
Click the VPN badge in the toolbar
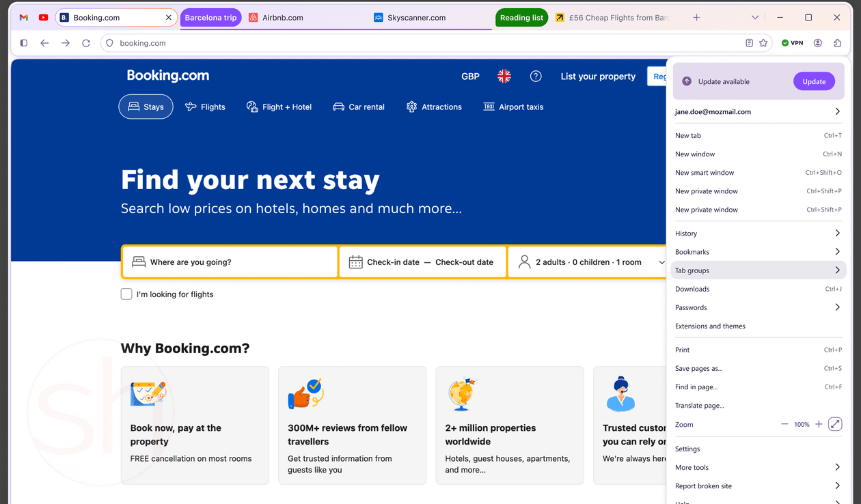tap(792, 42)
